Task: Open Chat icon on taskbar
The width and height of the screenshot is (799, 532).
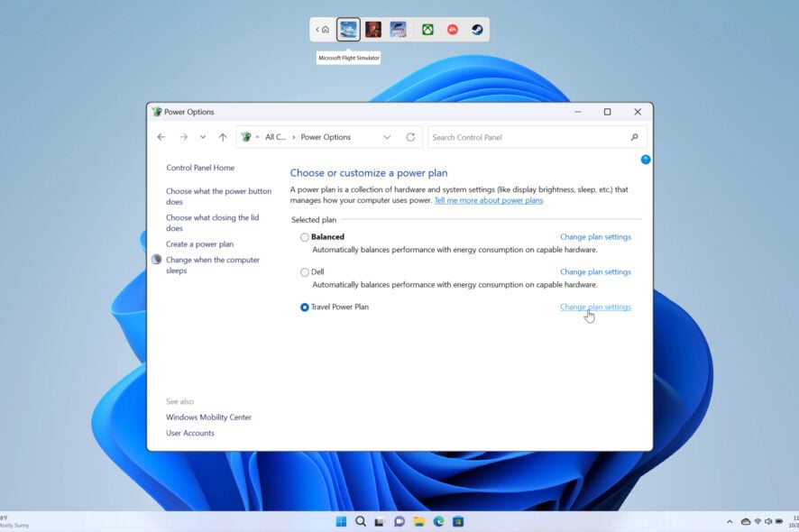Action: tap(399, 521)
